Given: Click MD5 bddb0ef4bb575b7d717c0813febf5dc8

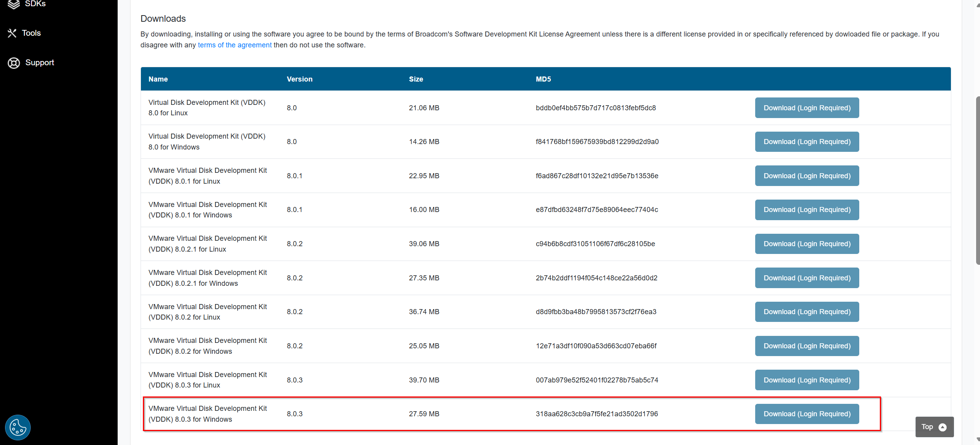Looking at the screenshot, I should pyautogui.click(x=596, y=108).
